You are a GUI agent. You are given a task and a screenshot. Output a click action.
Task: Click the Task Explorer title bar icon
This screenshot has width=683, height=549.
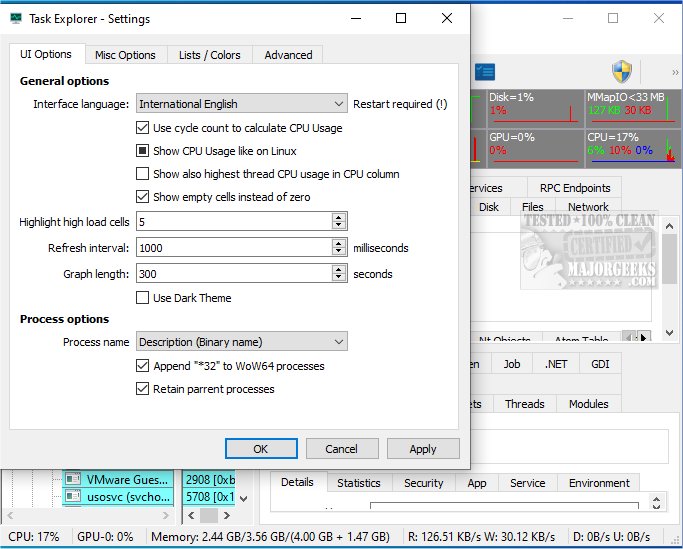pyautogui.click(x=15, y=18)
